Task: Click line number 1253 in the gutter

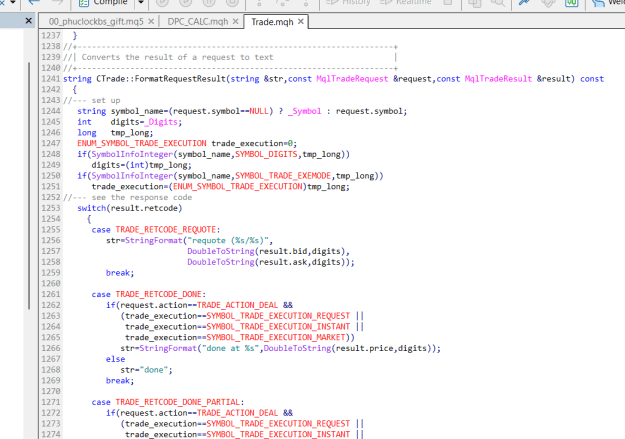Action: tap(51, 208)
